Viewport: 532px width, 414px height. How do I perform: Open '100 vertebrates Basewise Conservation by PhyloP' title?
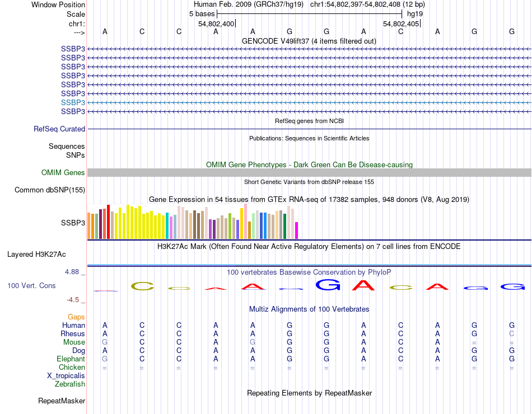tap(309, 272)
